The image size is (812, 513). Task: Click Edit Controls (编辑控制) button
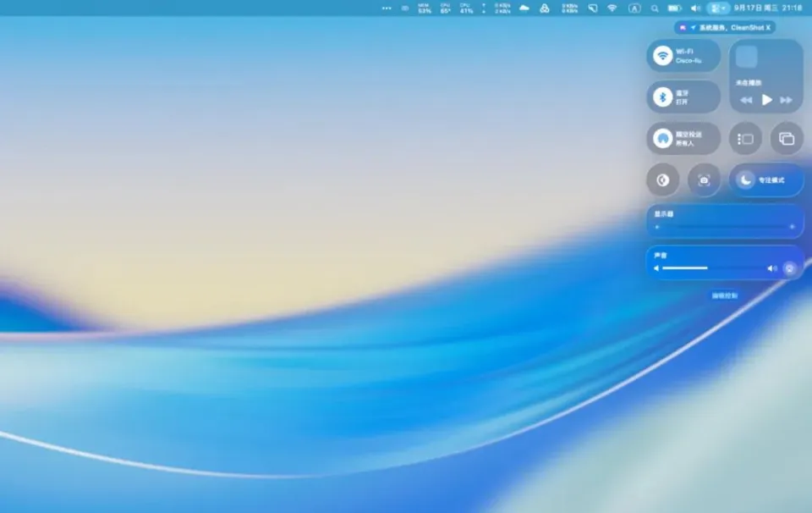(724, 295)
